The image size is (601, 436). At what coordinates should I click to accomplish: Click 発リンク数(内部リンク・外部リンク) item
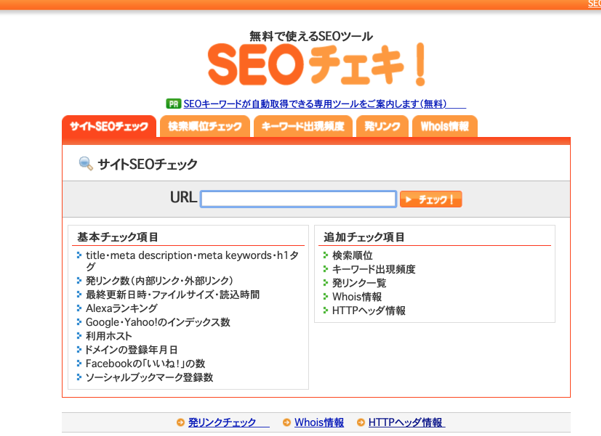(x=159, y=280)
